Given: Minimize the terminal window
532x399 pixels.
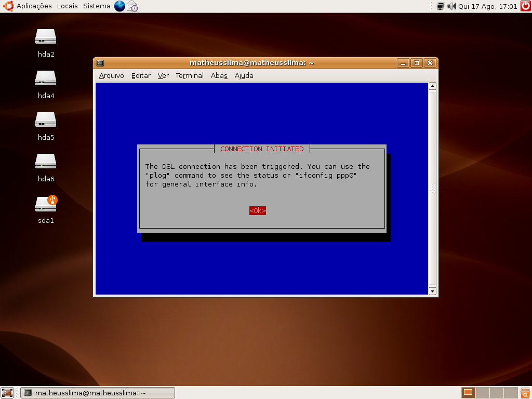Looking at the screenshot, I should coord(403,63).
